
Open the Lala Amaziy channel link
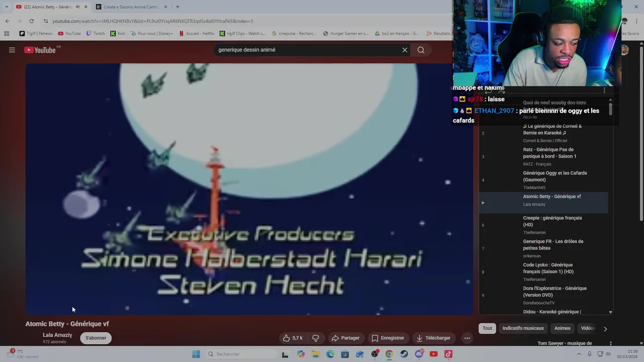point(57,335)
